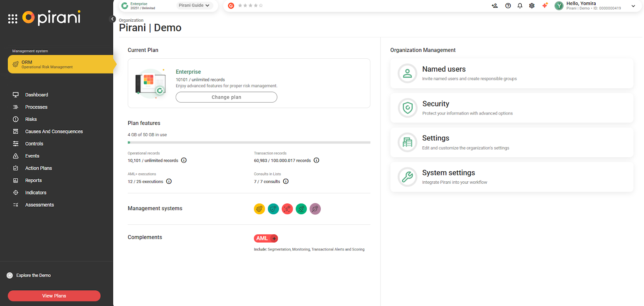This screenshot has width=644, height=306.
Task: Select the green chart management system icon
Action: (301, 209)
